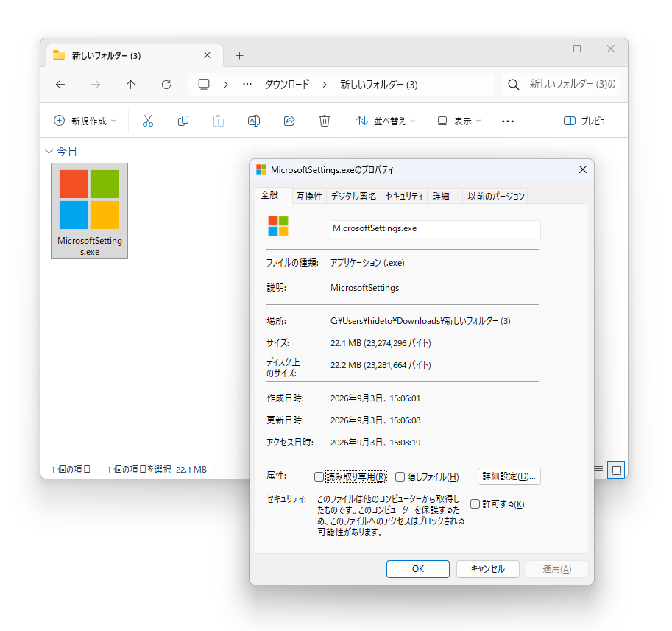Toggle the 隠しファイル(H) checkbox

400,476
